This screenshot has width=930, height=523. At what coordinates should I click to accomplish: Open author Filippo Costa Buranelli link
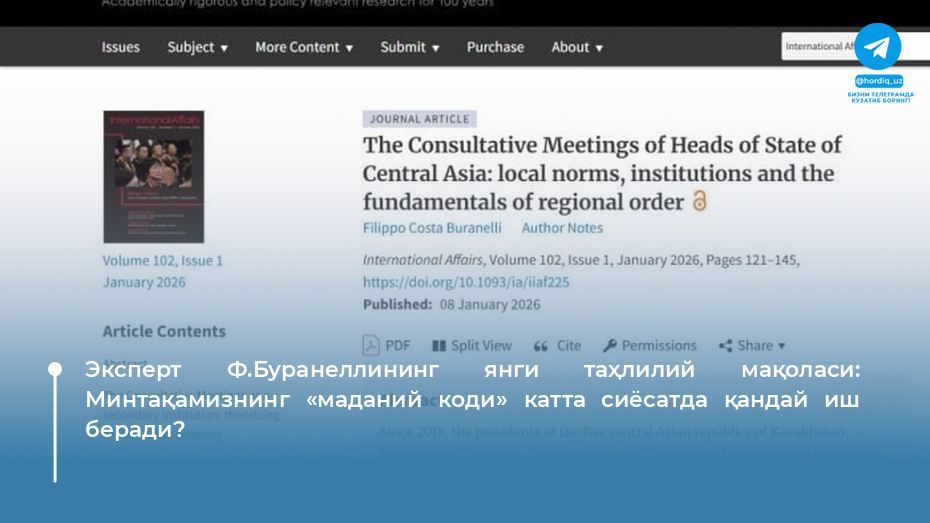pos(432,228)
